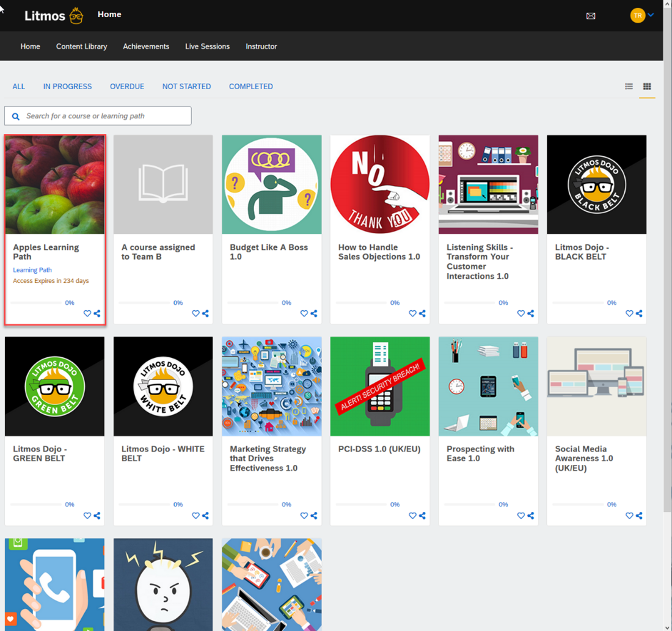Share the Apples Learning Path card

pyautogui.click(x=97, y=313)
